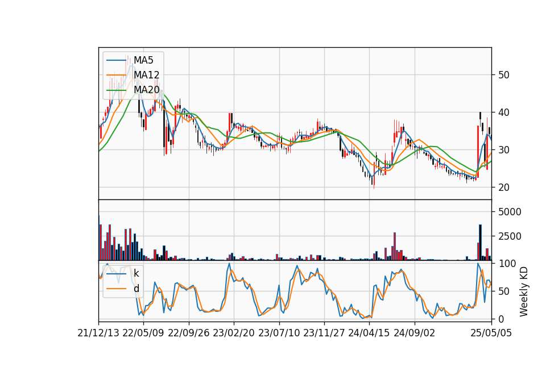Click the price axis value 20
Image resolution: width=546 pixels, height=392 pixels.
(504, 187)
